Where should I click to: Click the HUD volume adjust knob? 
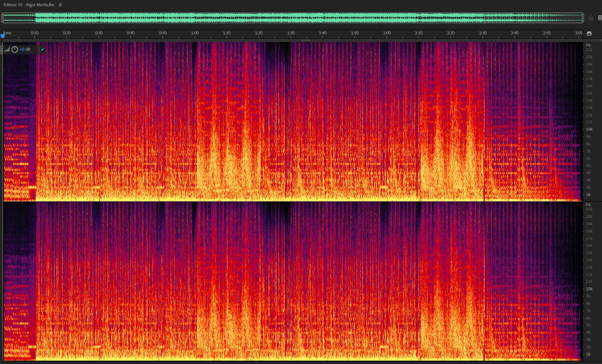click(15, 49)
